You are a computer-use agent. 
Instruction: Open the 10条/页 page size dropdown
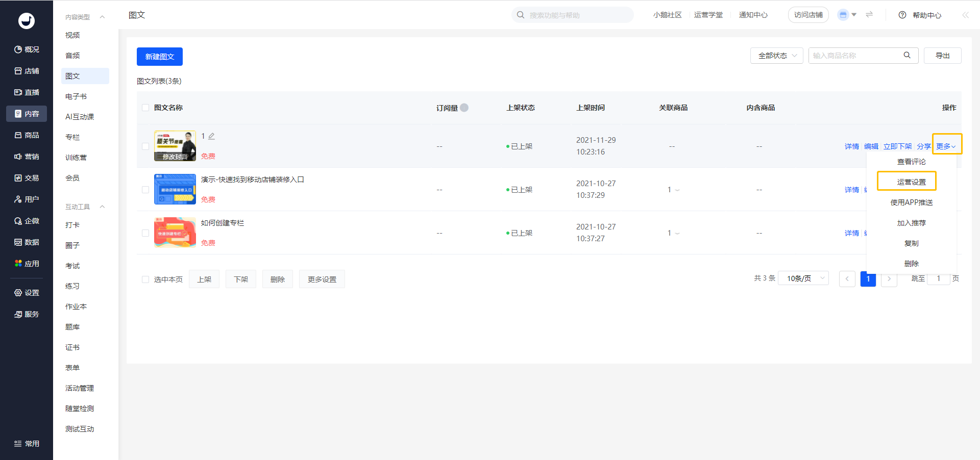coord(803,278)
